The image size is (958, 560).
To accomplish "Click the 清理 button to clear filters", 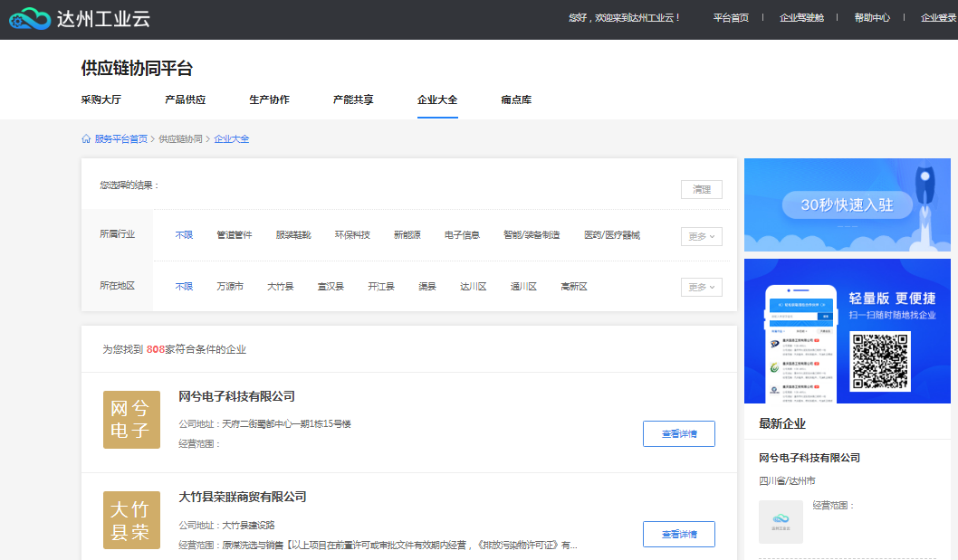I will click(x=701, y=189).
